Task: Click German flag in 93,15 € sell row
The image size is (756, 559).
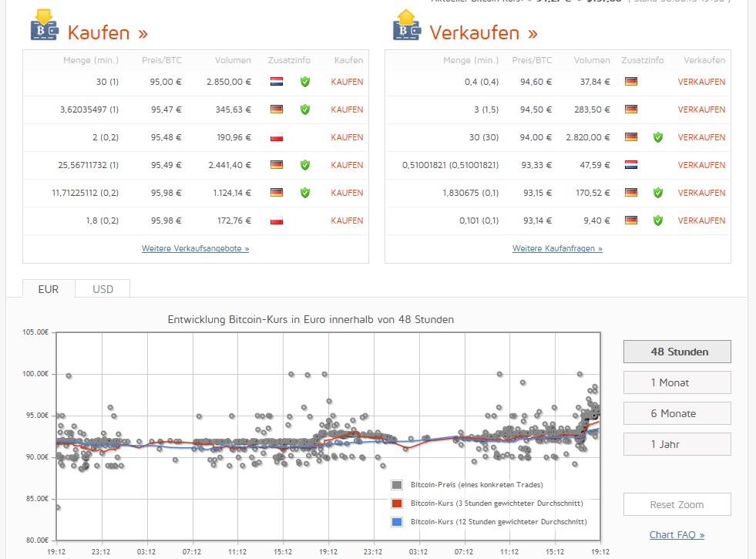Action: point(631,193)
